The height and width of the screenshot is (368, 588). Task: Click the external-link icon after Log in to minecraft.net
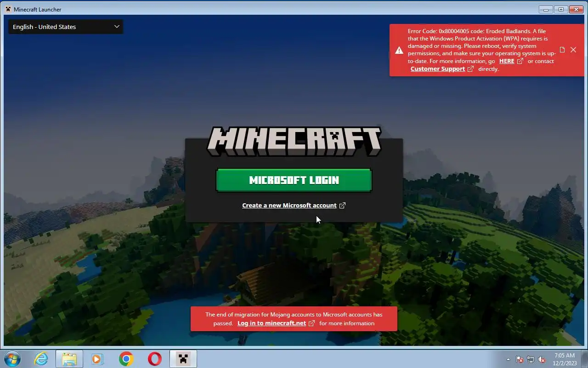[311, 323]
